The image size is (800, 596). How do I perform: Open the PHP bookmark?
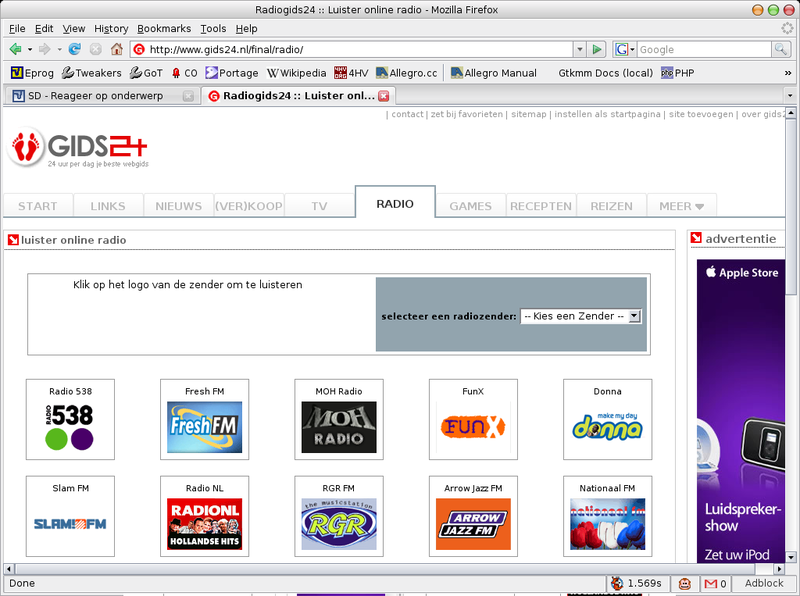pyautogui.click(x=678, y=73)
